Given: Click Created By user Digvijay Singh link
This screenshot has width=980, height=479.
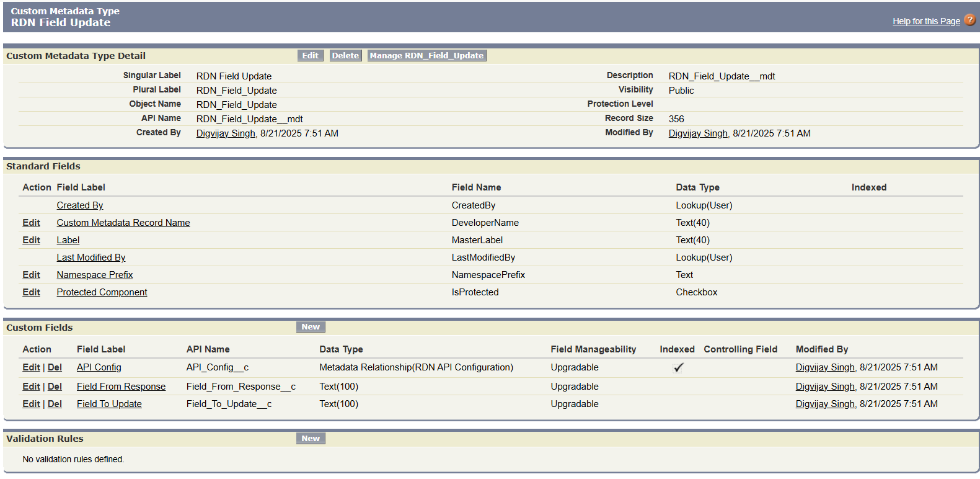Looking at the screenshot, I should pyautogui.click(x=226, y=133).
